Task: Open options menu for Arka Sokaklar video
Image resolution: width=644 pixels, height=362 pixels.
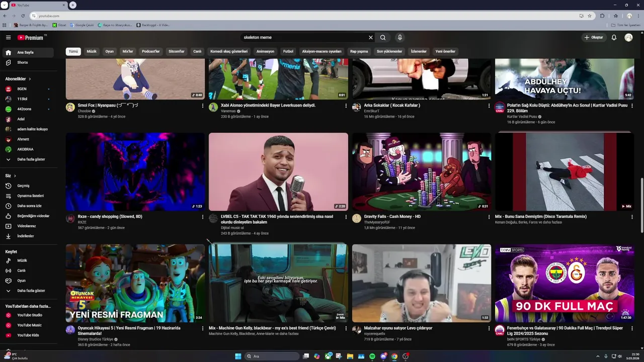Action: [489, 106]
